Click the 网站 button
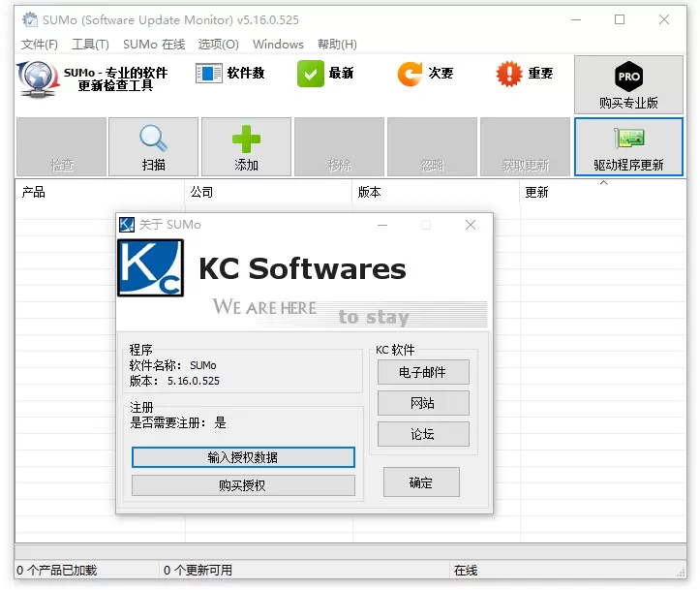700x590 pixels. click(x=423, y=403)
